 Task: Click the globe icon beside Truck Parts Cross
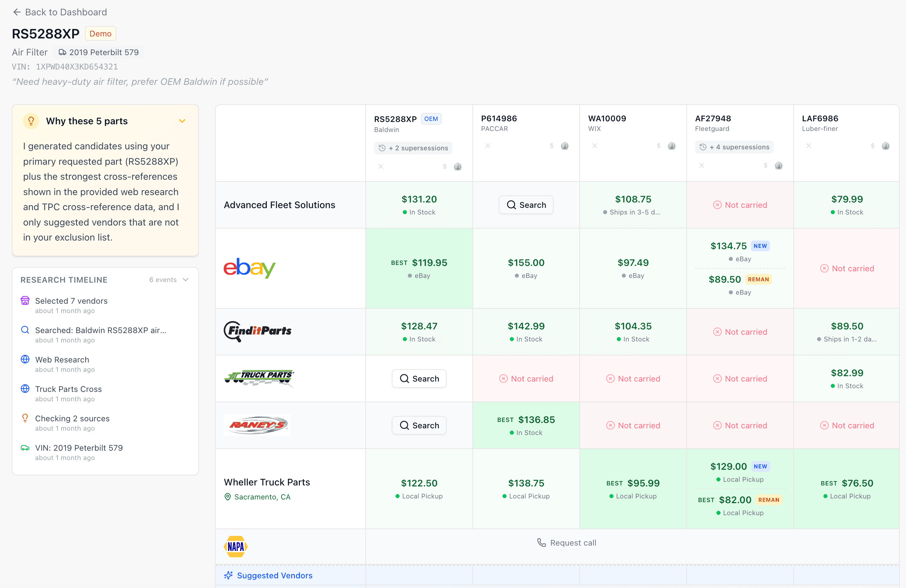[25, 388]
